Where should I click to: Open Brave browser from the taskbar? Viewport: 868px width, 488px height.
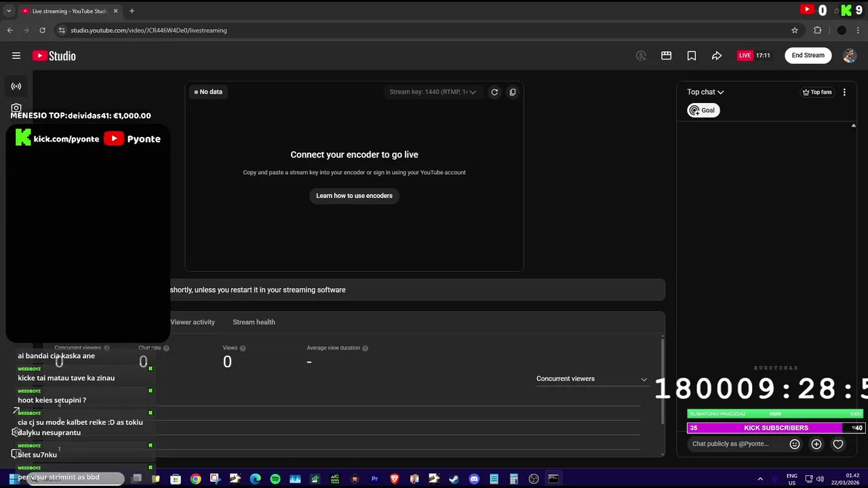(394, 479)
